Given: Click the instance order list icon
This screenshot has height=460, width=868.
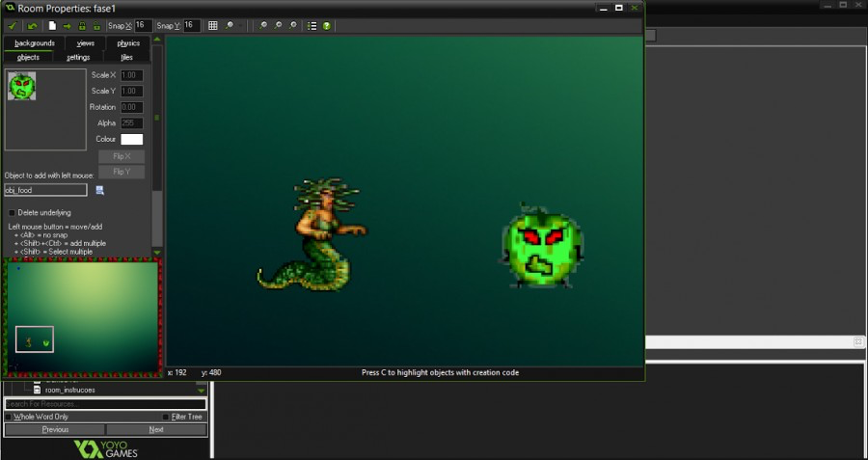Looking at the screenshot, I should coord(312,25).
